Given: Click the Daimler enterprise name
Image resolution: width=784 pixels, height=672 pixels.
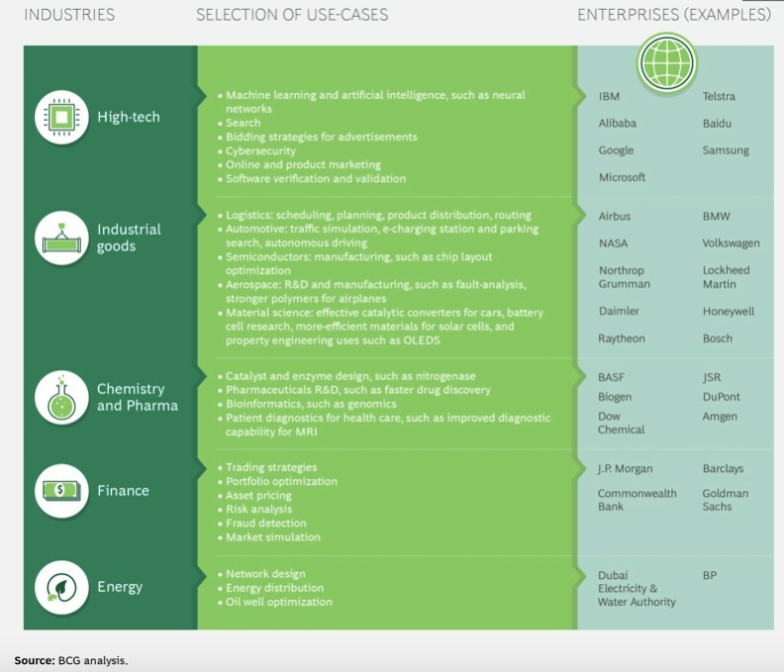Looking at the screenshot, I should [619, 311].
